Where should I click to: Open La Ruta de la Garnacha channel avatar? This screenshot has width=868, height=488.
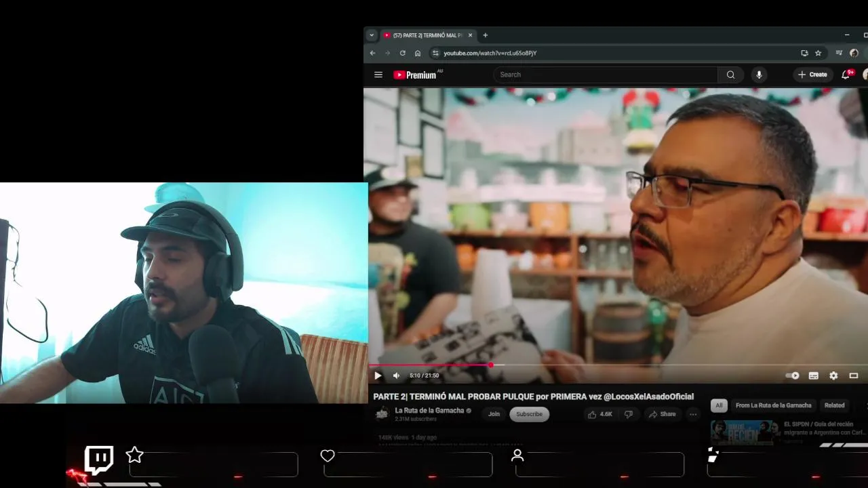tap(382, 413)
